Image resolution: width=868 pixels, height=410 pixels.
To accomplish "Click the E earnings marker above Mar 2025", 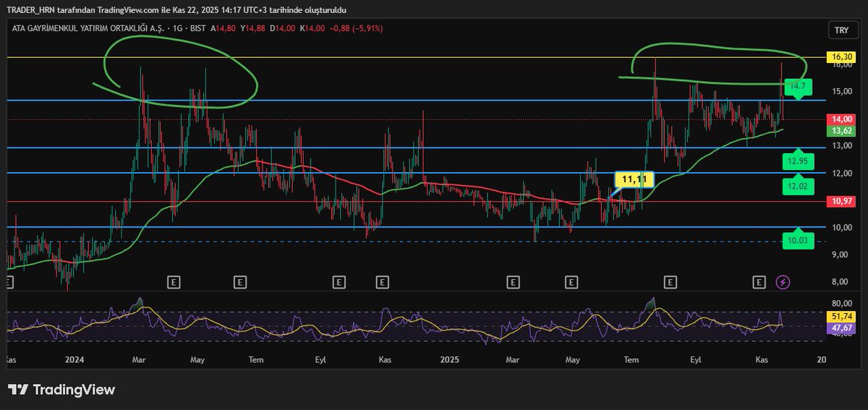I will [x=513, y=281].
